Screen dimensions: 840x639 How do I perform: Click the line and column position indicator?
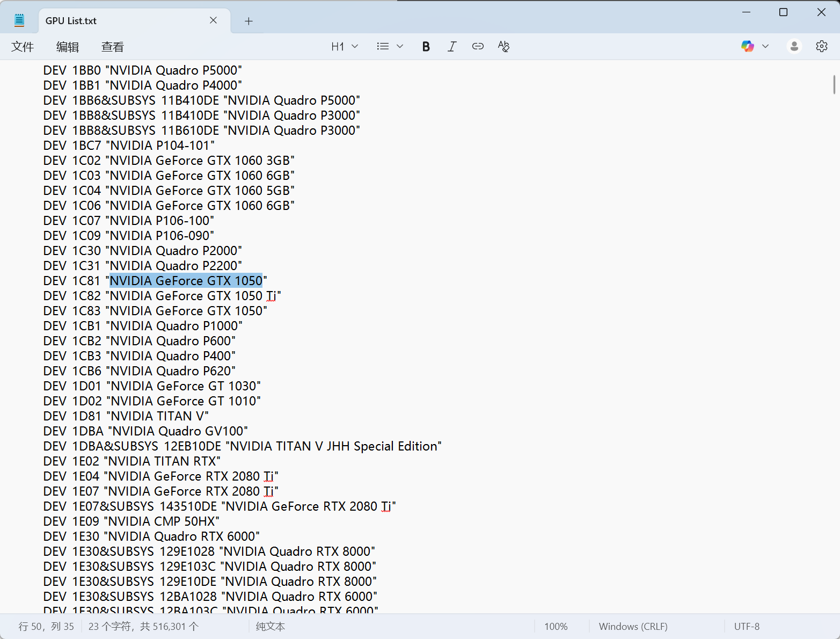coord(46,627)
